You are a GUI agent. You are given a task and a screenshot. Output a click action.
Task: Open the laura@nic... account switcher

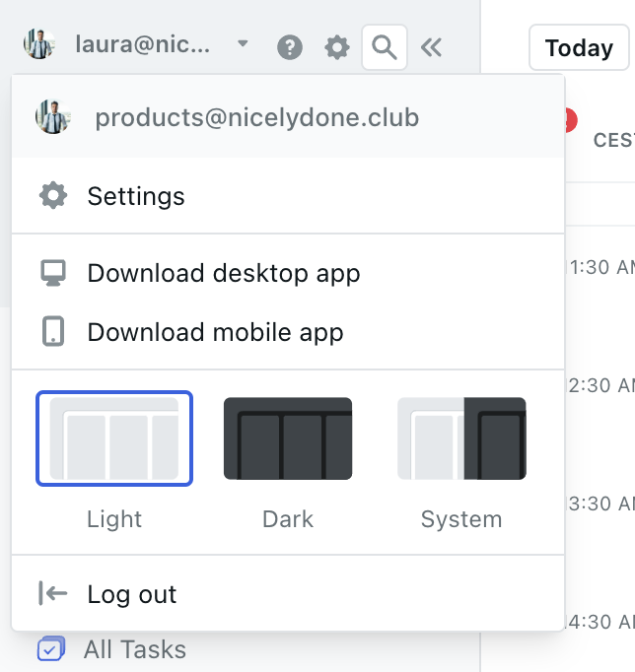(142, 45)
